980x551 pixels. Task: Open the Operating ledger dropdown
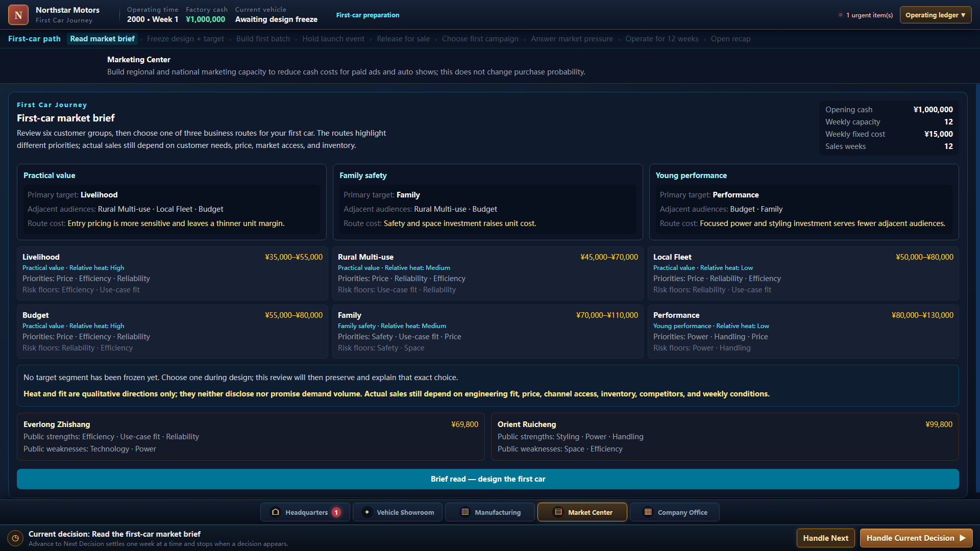(935, 15)
